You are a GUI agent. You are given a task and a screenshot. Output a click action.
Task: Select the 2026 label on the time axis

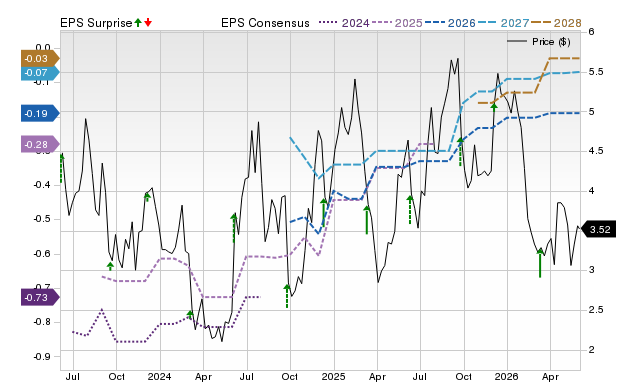pyautogui.click(x=507, y=376)
